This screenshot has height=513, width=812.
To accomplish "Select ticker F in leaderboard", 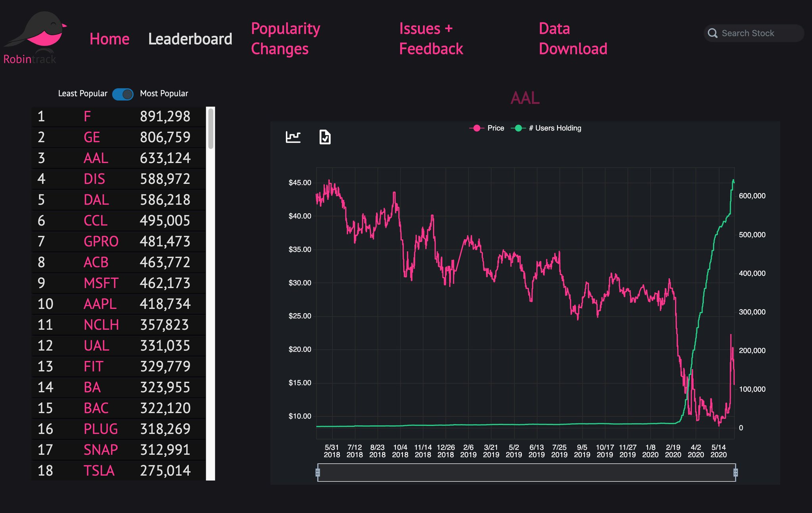I will tap(87, 117).
